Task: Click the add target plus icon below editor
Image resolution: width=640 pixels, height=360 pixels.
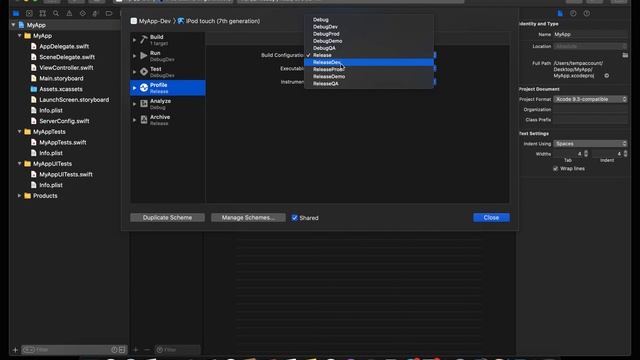Action: coord(136,350)
